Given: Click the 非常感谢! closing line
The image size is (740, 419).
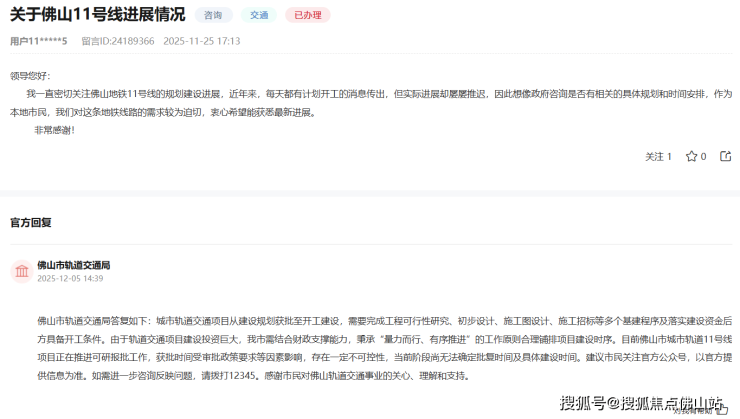Looking at the screenshot, I should 54,130.
